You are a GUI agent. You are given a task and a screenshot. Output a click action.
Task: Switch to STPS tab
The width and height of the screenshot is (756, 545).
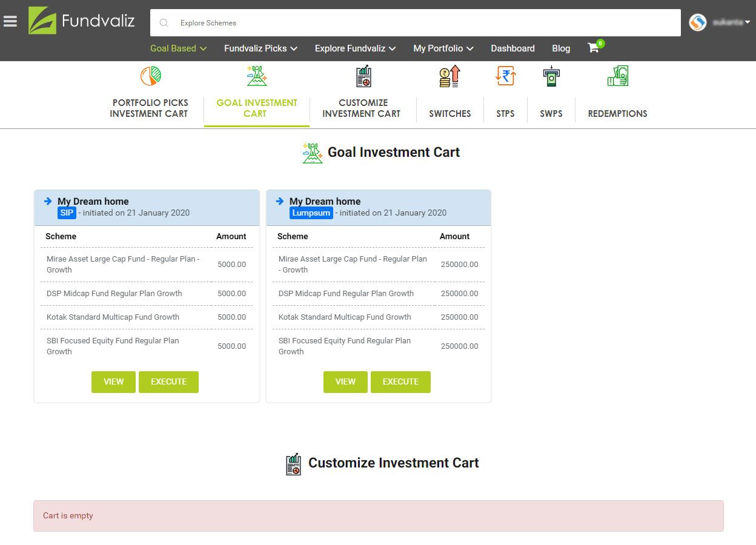click(505, 113)
